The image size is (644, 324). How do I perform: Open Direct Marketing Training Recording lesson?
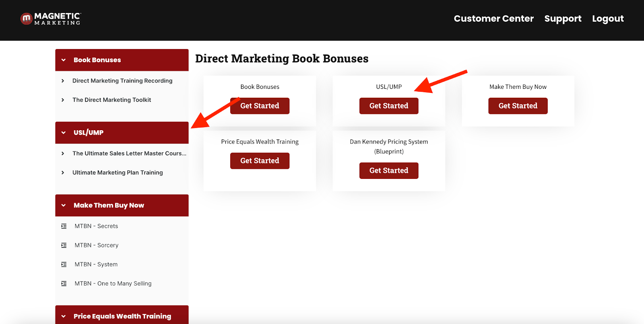[122, 81]
